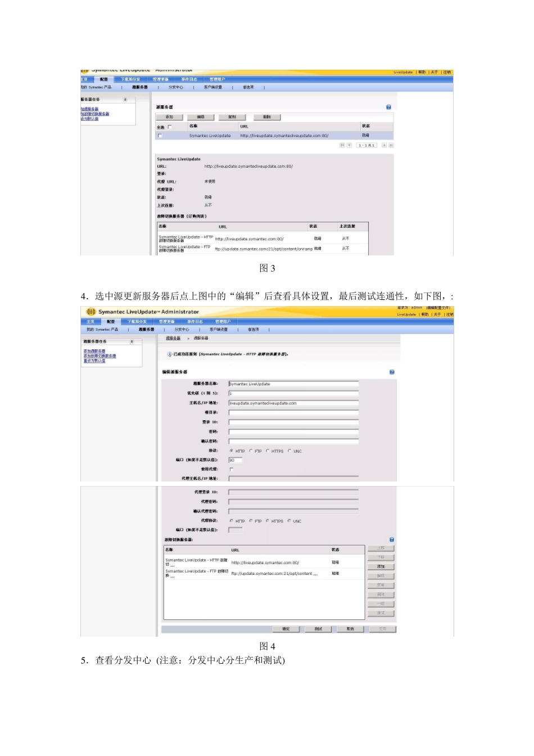534x756 pixels.
Task: Open the 配置 tab in the Figure 4 menu bar
Action: click(111, 322)
